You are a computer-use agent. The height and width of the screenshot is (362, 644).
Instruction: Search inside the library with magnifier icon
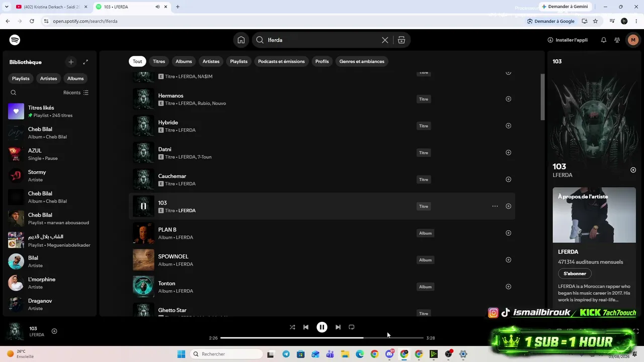click(14, 93)
